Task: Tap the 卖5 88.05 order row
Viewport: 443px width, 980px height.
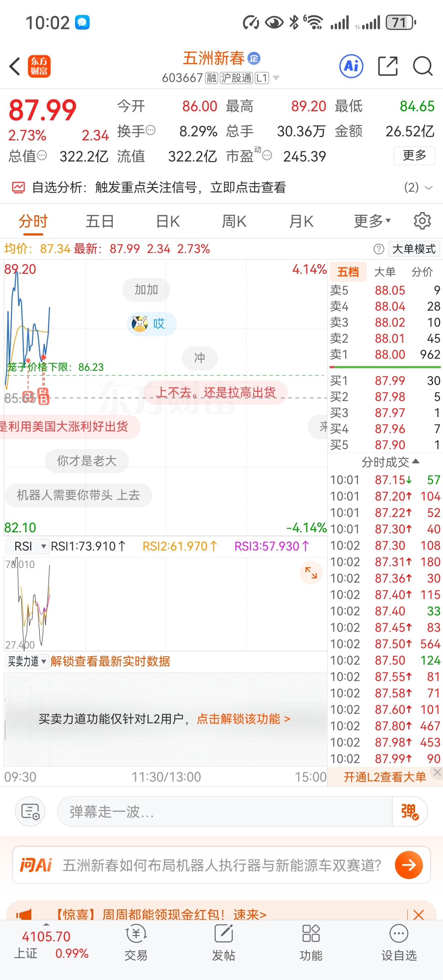Action: [x=385, y=290]
